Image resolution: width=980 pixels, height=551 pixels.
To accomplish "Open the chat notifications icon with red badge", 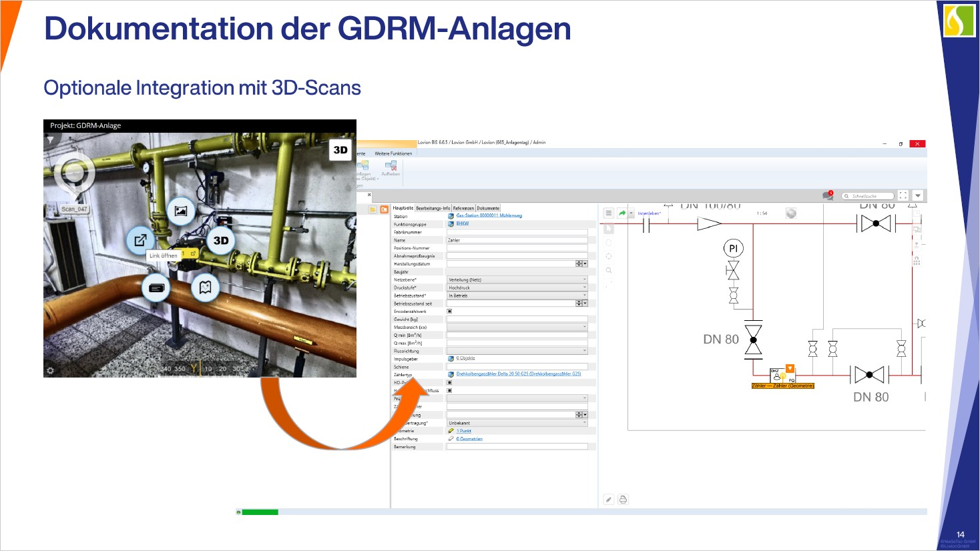I will point(828,195).
